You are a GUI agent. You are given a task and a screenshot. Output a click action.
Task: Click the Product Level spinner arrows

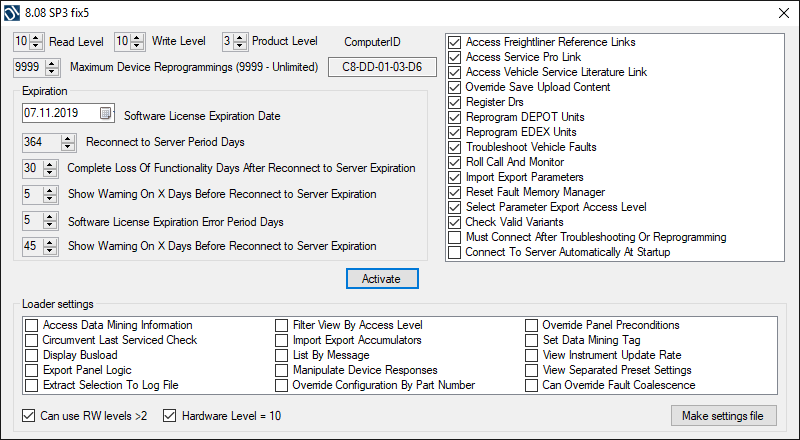(239, 41)
